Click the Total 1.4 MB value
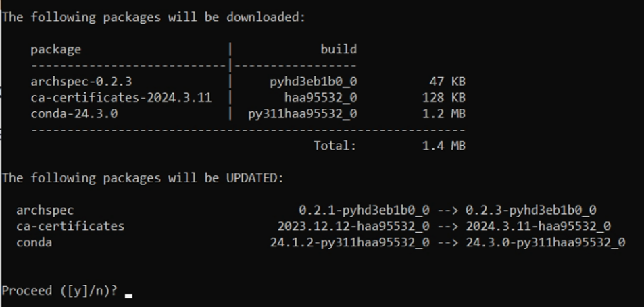Viewport: 644px width, 307px height. point(444,146)
